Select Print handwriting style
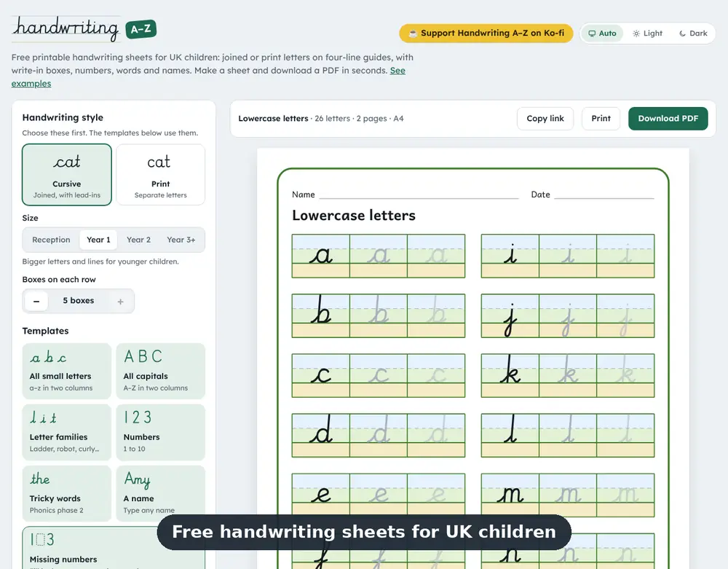This screenshot has height=569, width=728. coord(161,175)
